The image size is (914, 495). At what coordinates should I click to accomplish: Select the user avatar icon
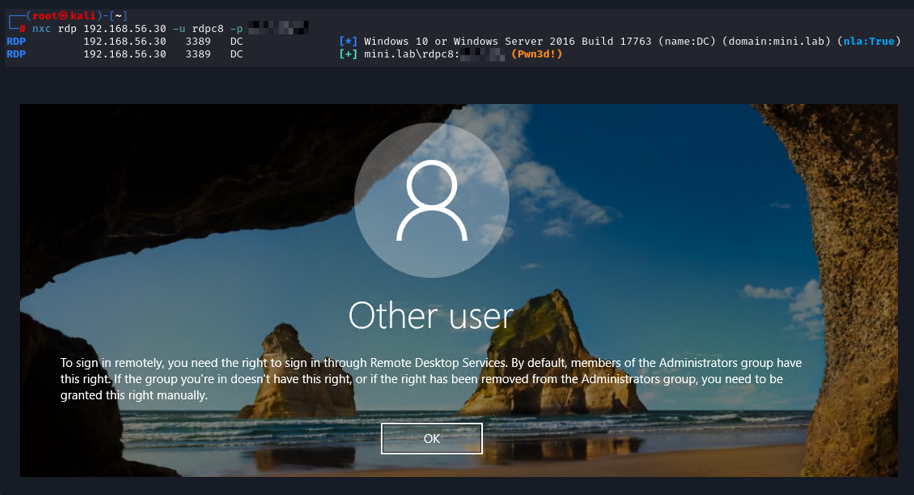(431, 200)
